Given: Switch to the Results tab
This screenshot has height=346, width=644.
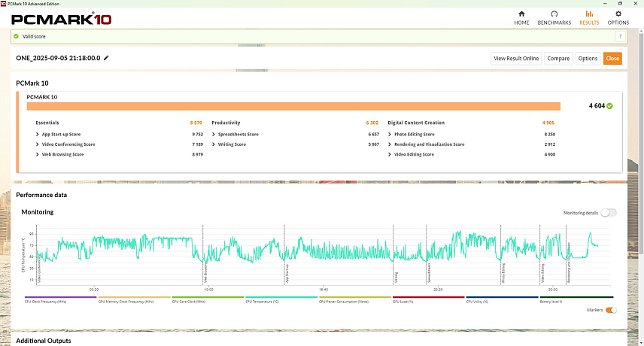Looking at the screenshot, I should 588,17.
